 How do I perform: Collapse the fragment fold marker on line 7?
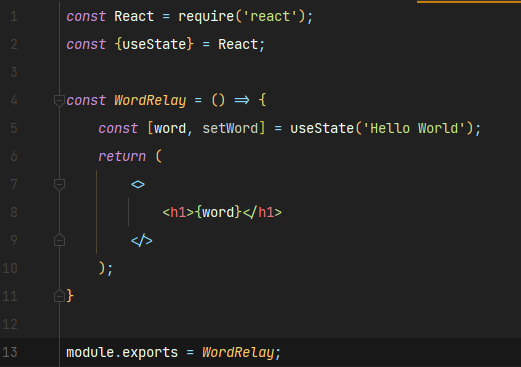click(x=59, y=185)
